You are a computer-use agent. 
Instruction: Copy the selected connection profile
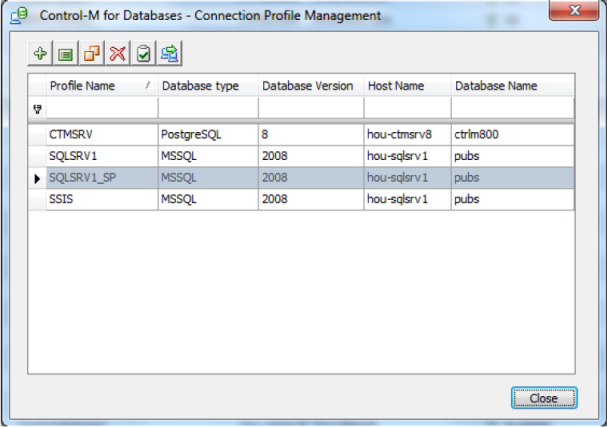click(x=91, y=53)
